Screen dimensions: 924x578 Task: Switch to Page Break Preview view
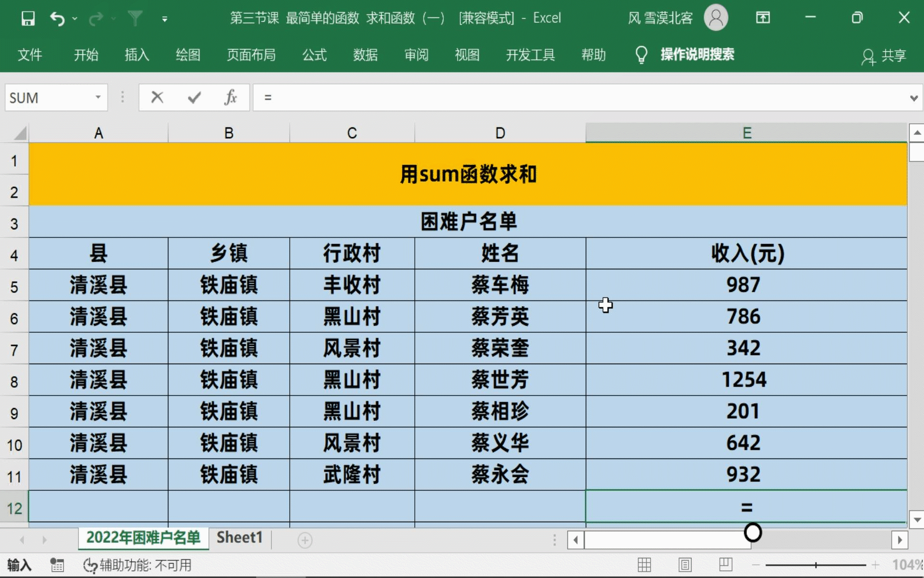click(x=725, y=565)
